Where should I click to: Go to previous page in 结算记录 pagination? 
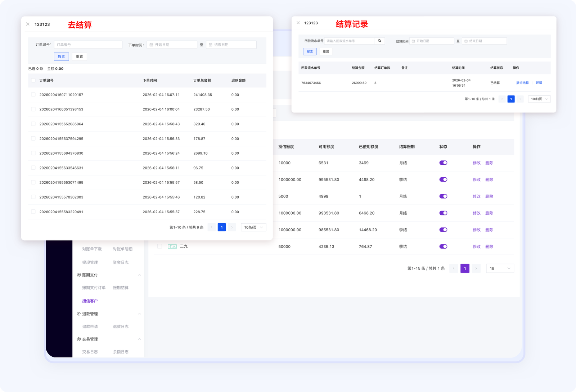point(502,99)
